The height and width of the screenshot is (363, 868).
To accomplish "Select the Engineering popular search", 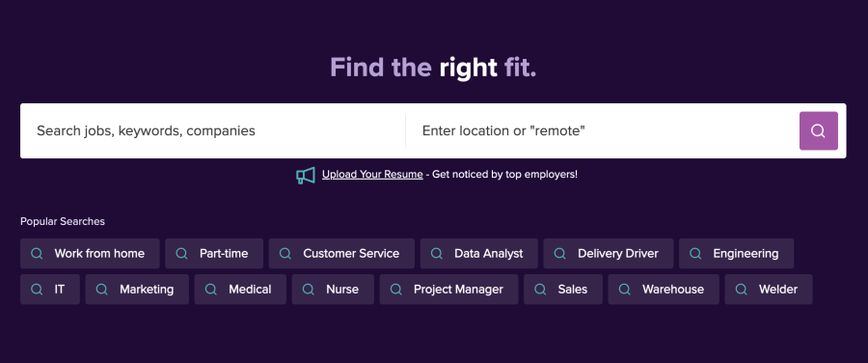I will tap(736, 253).
